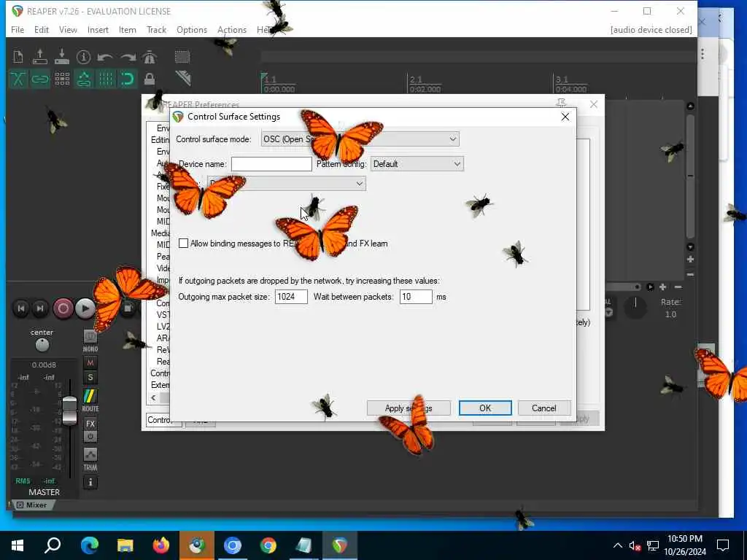The height and width of the screenshot is (560, 747).
Task: Open the Control surface mode dropdown
Action: [x=360, y=139]
